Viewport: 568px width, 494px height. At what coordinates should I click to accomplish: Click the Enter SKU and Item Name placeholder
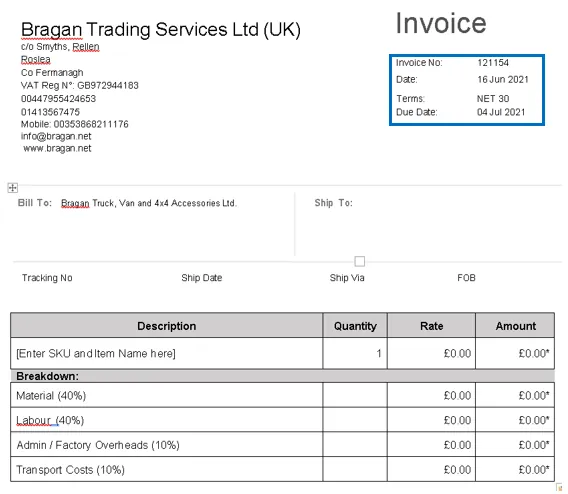click(96, 353)
